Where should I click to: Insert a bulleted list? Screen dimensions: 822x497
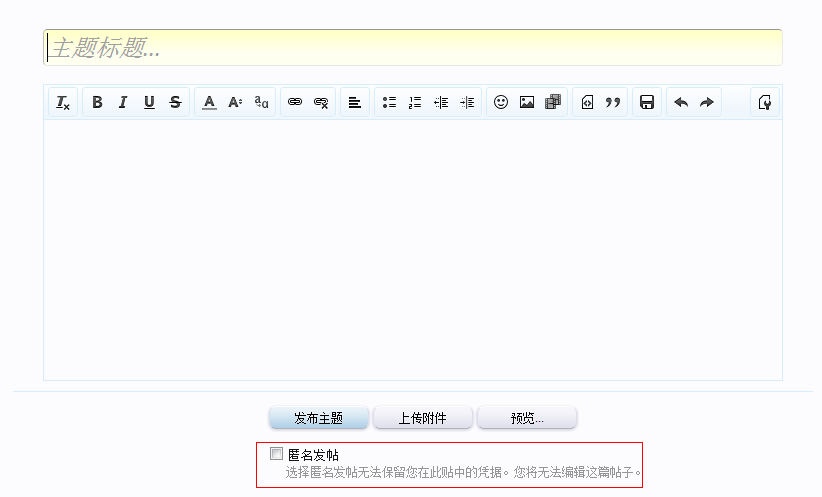click(x=389, y=102)
